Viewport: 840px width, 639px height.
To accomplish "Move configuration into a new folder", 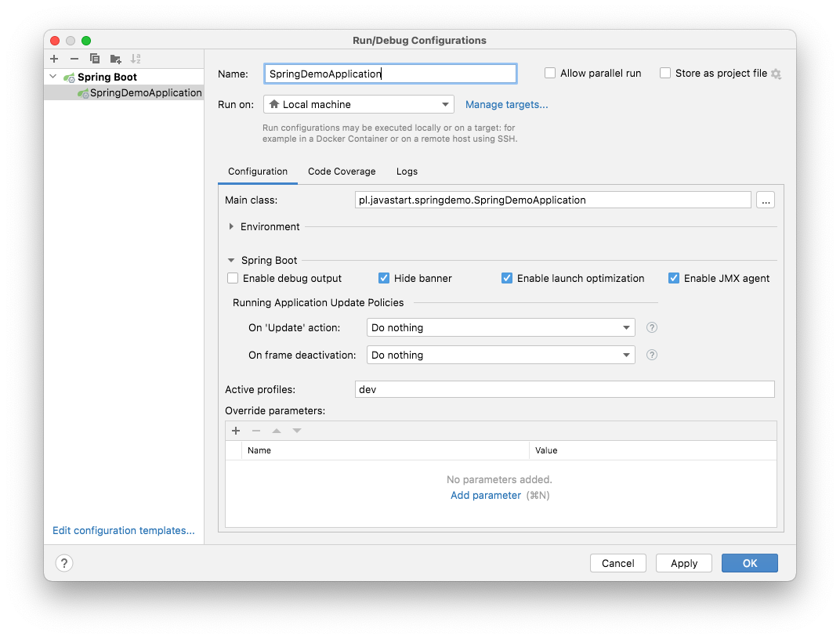I will coord(116,59).
